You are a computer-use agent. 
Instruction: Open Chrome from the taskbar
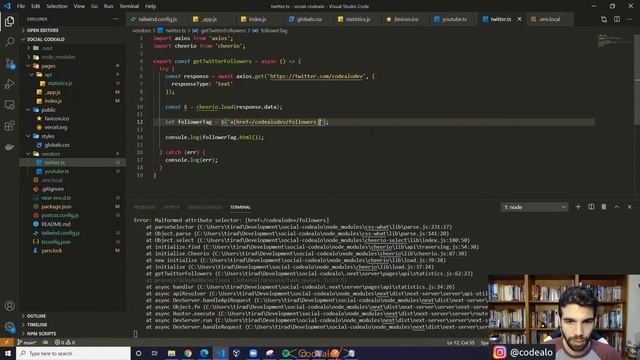click(x=188, y=353)
